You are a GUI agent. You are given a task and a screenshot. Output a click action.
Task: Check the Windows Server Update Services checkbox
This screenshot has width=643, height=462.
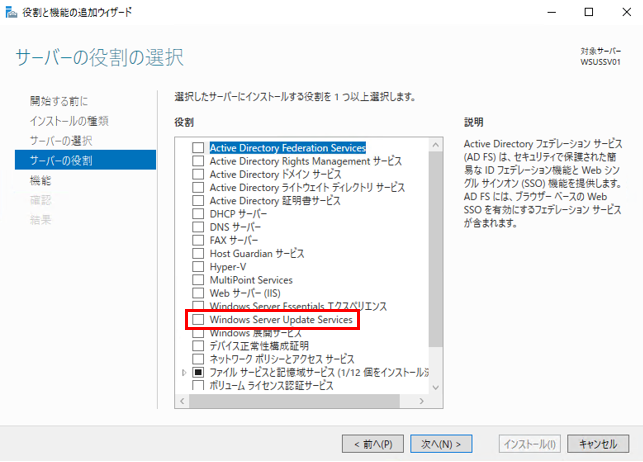click(198, 319)
